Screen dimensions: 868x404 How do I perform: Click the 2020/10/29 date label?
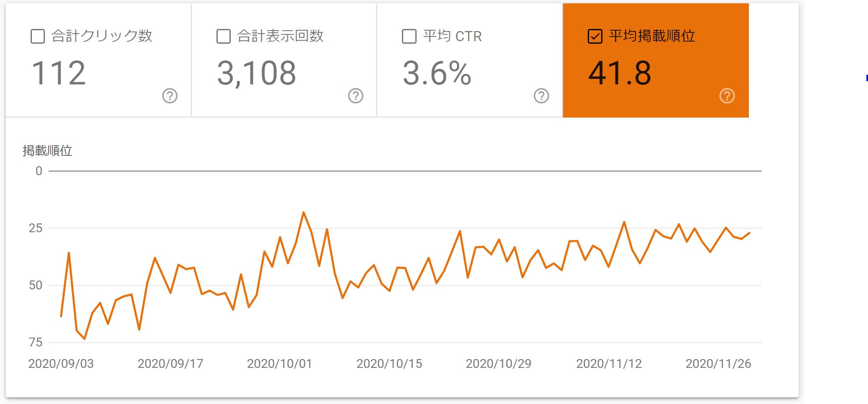click(x=498, y=364)
